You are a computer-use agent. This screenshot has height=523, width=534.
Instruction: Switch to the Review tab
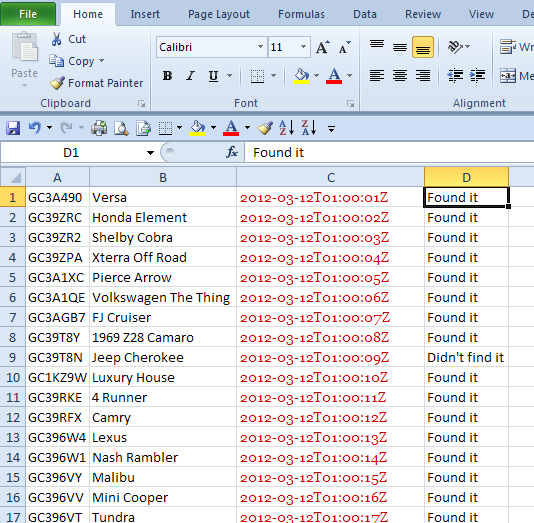coord(423,14)
